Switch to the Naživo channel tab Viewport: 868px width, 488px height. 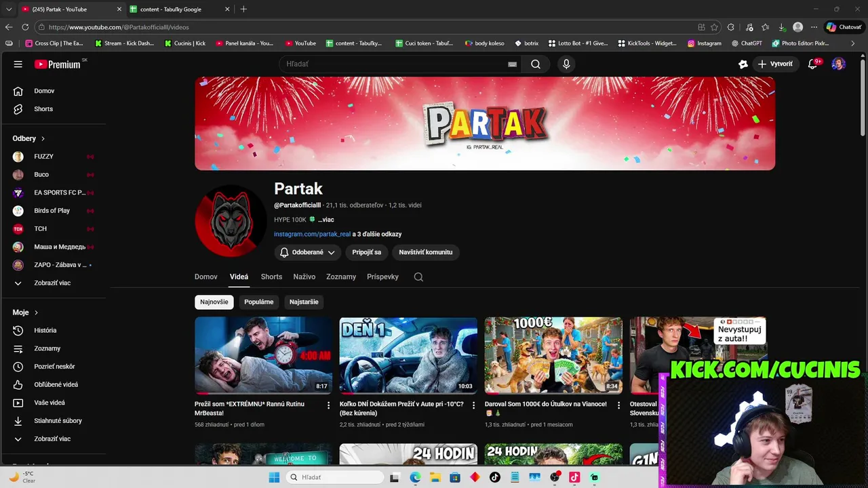point(304,277)
